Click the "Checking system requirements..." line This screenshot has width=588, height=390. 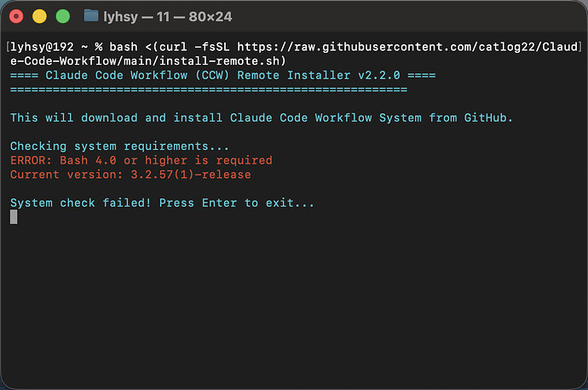pyautogui.click(x=119, y=146)
